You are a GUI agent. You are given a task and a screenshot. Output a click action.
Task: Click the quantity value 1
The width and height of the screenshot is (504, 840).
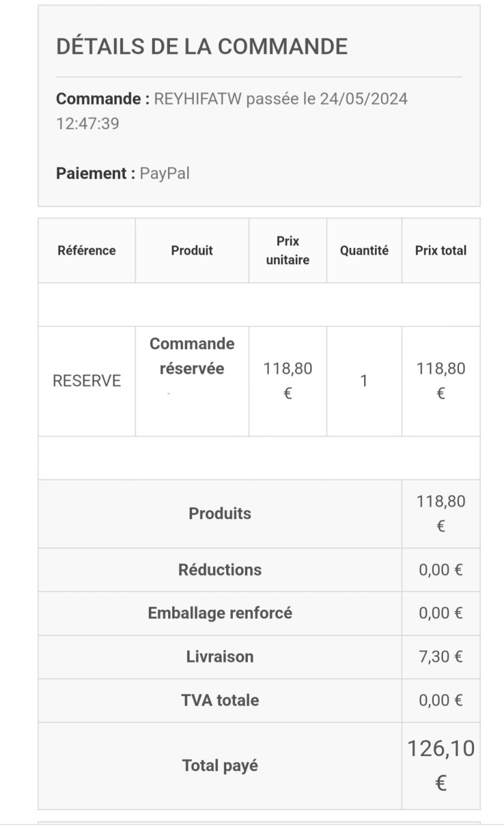[x=364, y=381]
